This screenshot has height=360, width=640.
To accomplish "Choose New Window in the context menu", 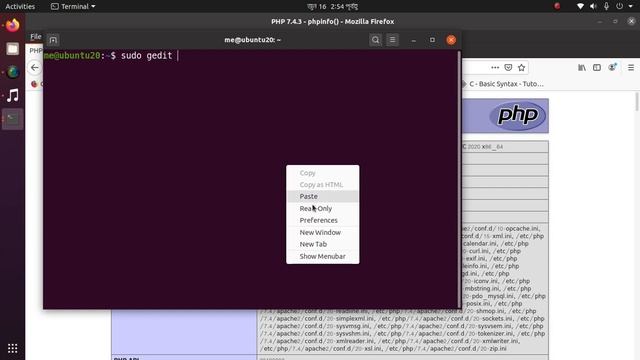I will (322, 232).
